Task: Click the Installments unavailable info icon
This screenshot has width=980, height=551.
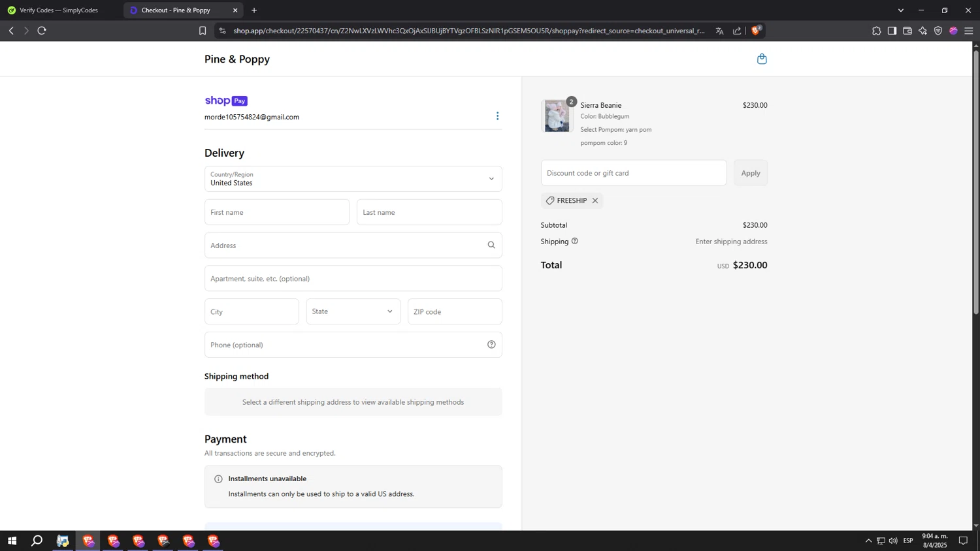Action: 218,479
